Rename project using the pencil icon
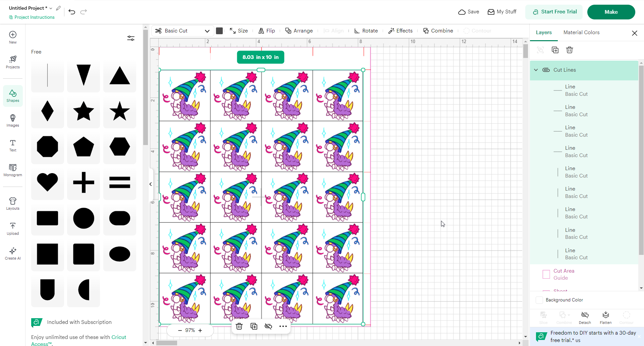The image size is (644, 346). (58, 8)
